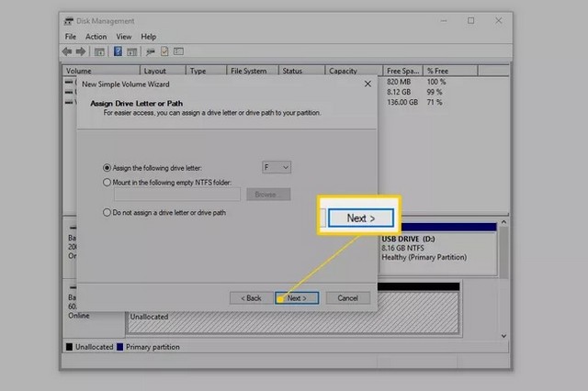Close the New Simple Volume Wizard dialog

(367, 84)
